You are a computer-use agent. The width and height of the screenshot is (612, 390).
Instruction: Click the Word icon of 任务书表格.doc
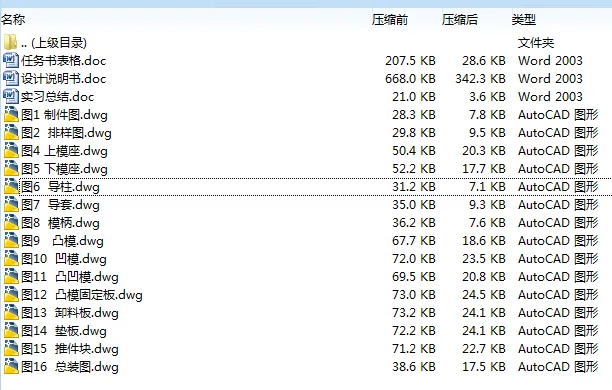pyautogui.click(x=11, y=60)
